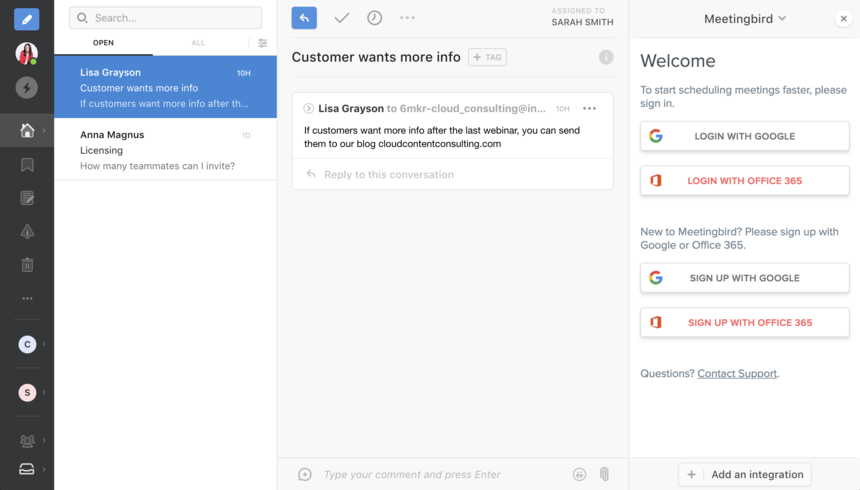
Task: Expand the teammates chevron
Action: point(44,440)
